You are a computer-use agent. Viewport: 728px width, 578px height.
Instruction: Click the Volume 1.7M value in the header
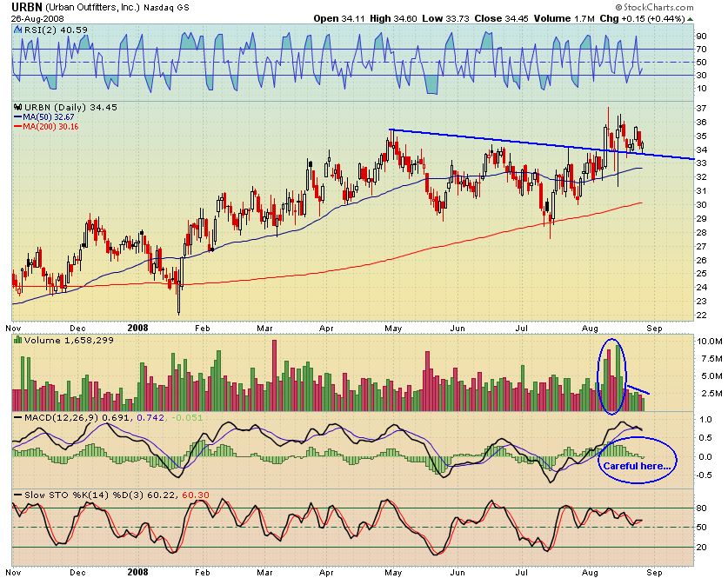tap(564, 18)
